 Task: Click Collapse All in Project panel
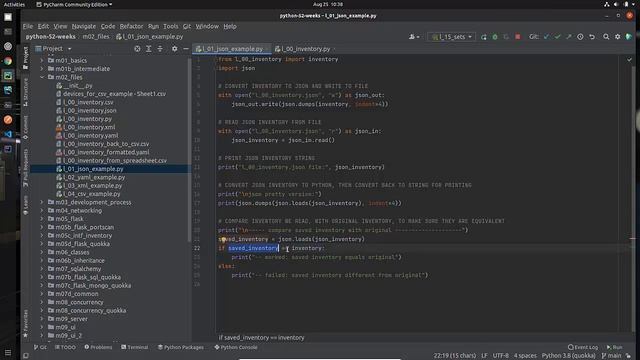(160, 49)
